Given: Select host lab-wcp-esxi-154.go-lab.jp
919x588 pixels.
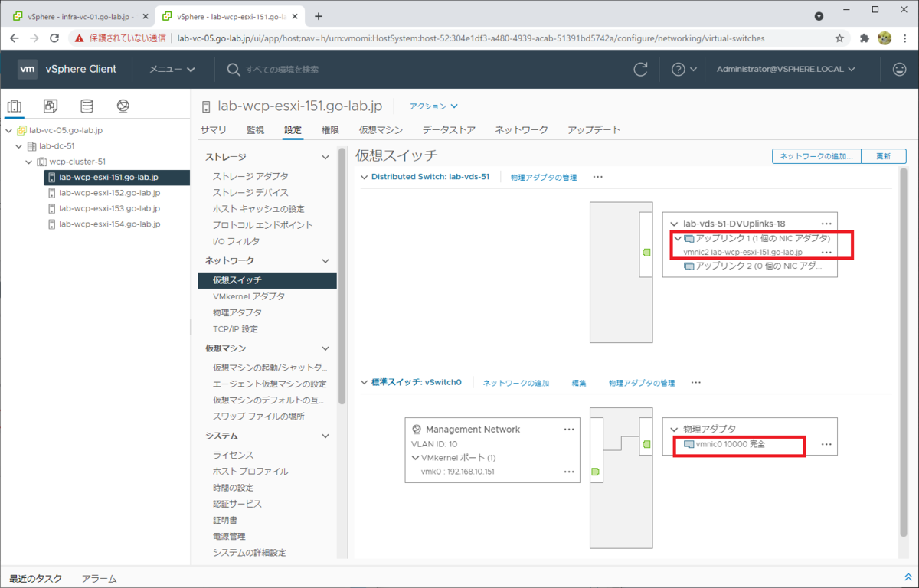Looking at the screenshot, I should pos(110,224).
